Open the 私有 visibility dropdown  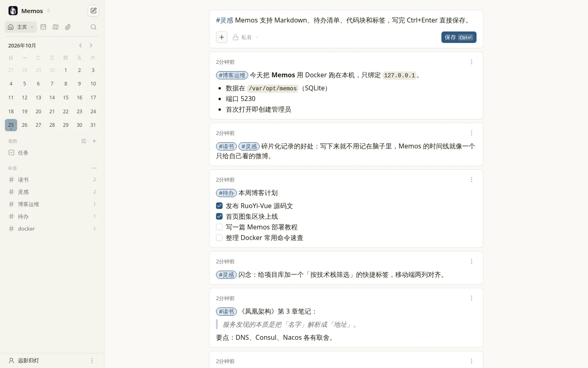tap(246, 37)
